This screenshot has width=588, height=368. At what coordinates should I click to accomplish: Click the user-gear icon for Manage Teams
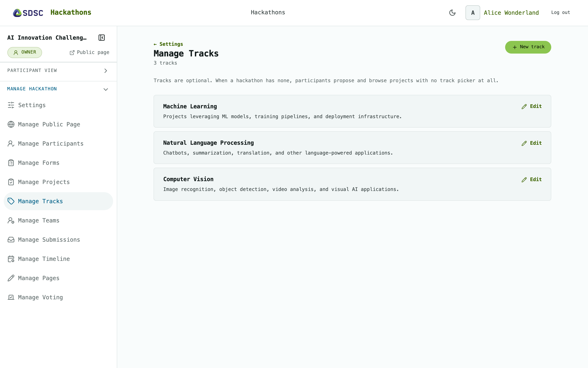(11, 221)
